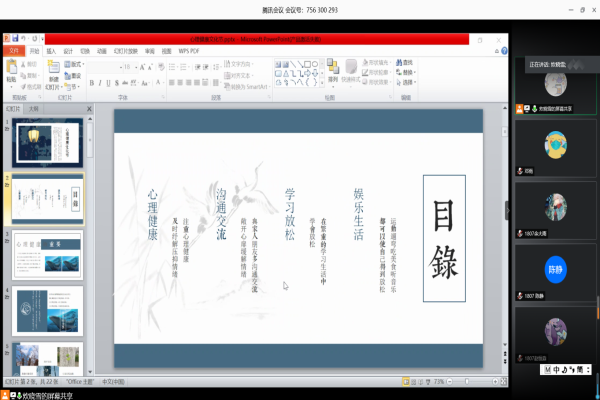The height and width of the screenshot is (400, 600).
Task: Open the Insert (插入) ribbon tab
Action: pyautogui.click(x=50, y=50)
